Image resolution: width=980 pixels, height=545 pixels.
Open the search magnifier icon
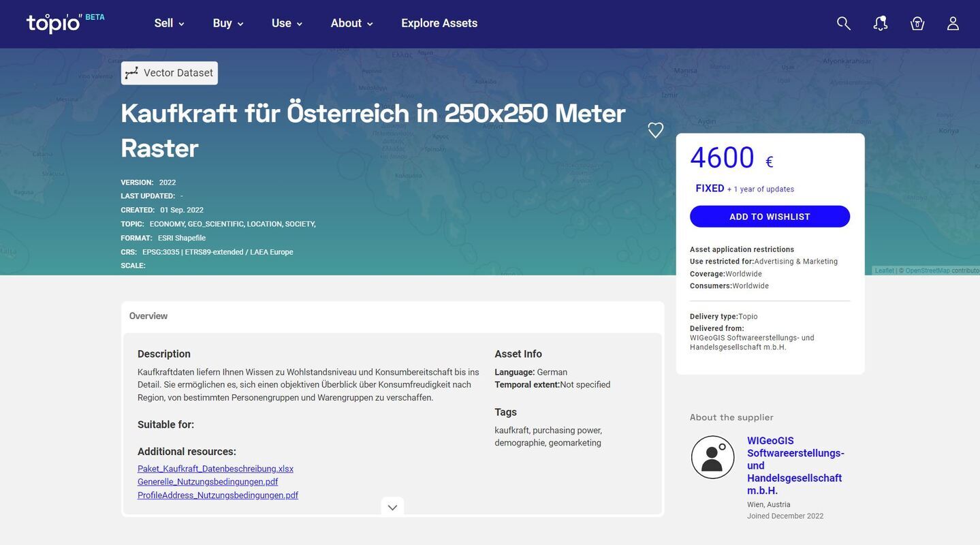tap(844, 23)
